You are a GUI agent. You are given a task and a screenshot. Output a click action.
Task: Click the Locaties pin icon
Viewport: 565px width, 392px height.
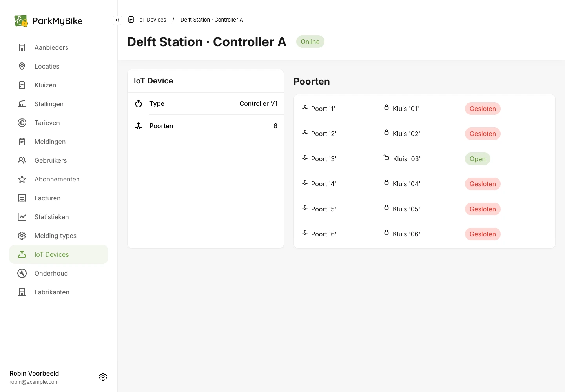click(22, 66)
